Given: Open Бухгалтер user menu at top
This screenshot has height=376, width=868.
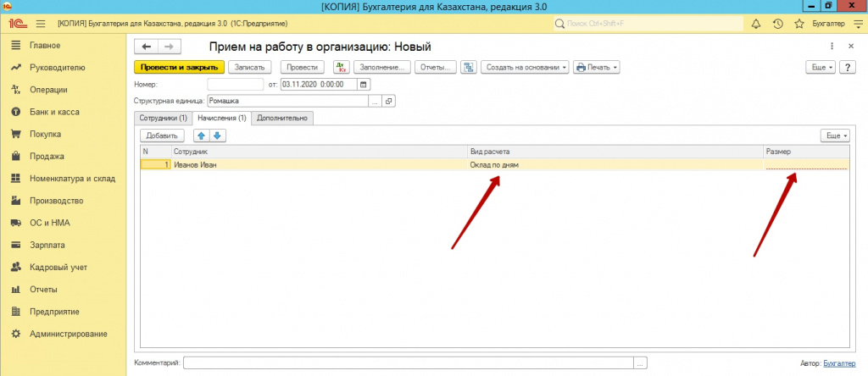Looking at the screenshot, I should (828, 24).
